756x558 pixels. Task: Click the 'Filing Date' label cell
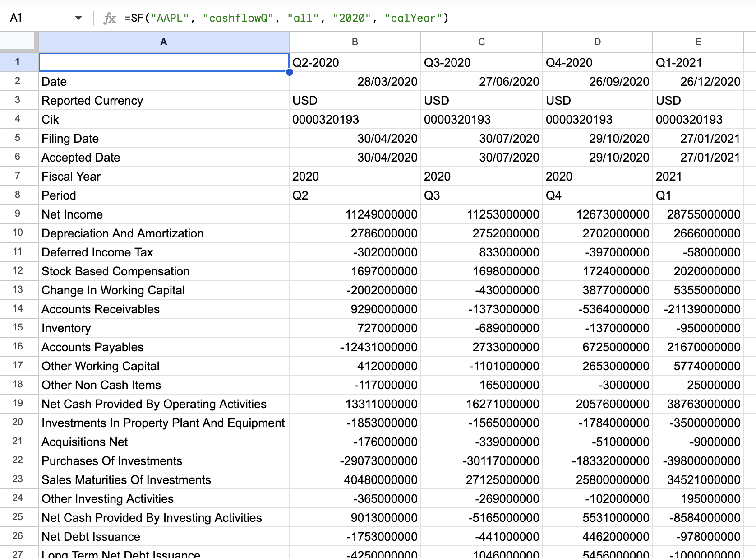point(164,139)
